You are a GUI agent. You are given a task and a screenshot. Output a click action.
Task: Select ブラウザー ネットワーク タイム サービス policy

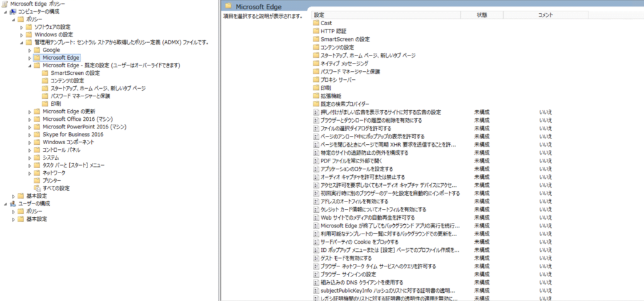point(378,266)
